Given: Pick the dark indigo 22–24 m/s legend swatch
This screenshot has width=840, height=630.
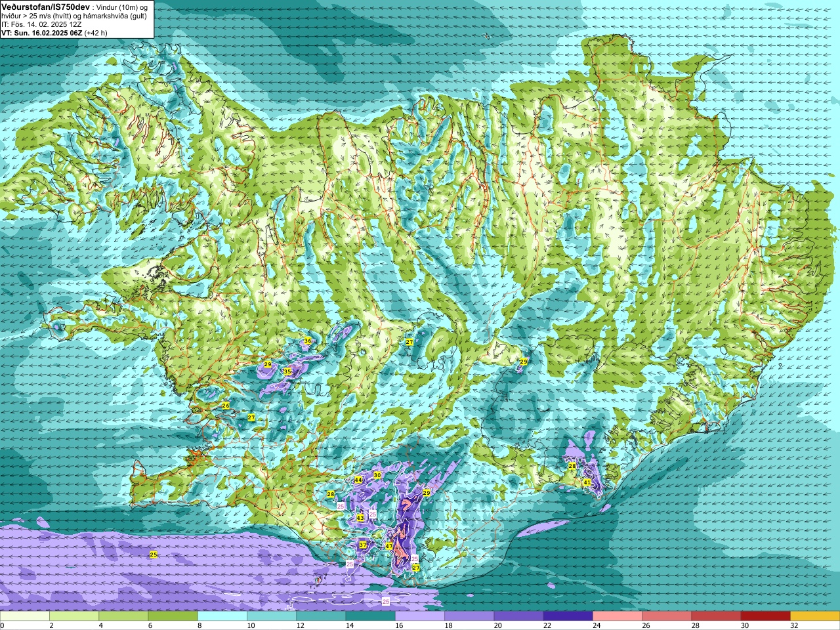Looking at the screenshot, I should (568, 616).
